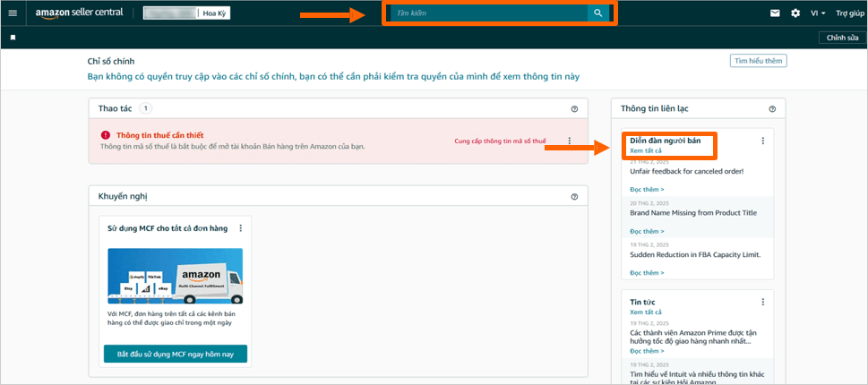Screen dimensions: 868x385
Task: Open kebab menu for Tin tức card
Action: coord(763,302)
